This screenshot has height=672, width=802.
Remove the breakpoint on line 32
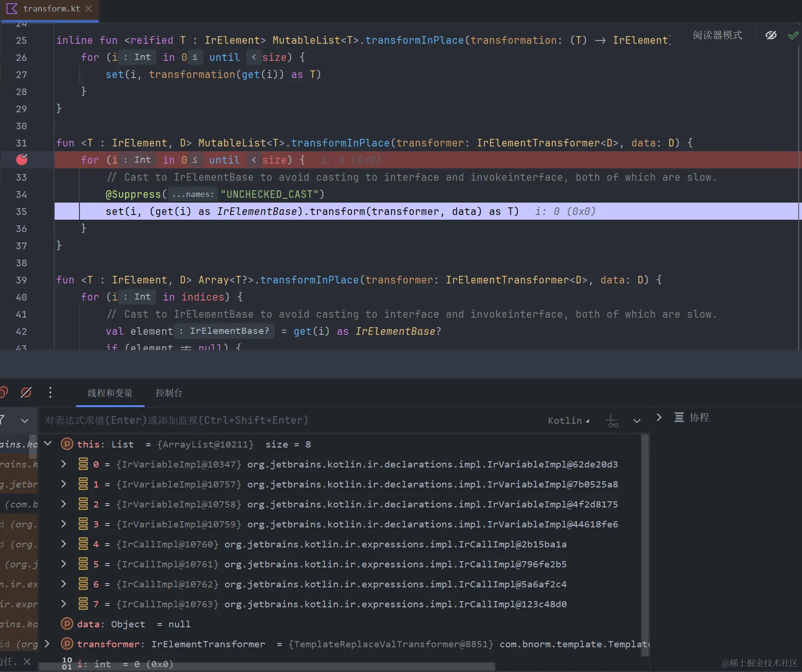[22, 160]
